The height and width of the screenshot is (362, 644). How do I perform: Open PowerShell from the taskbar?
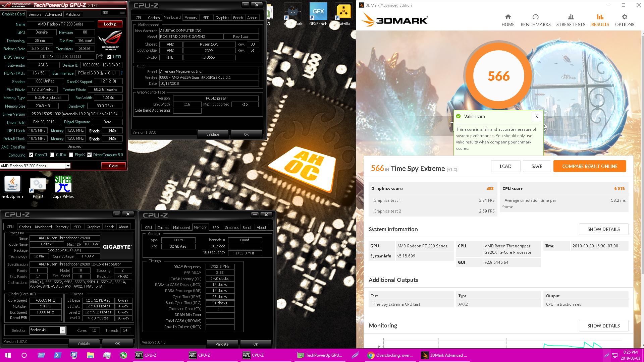click(x=57, y=355)
